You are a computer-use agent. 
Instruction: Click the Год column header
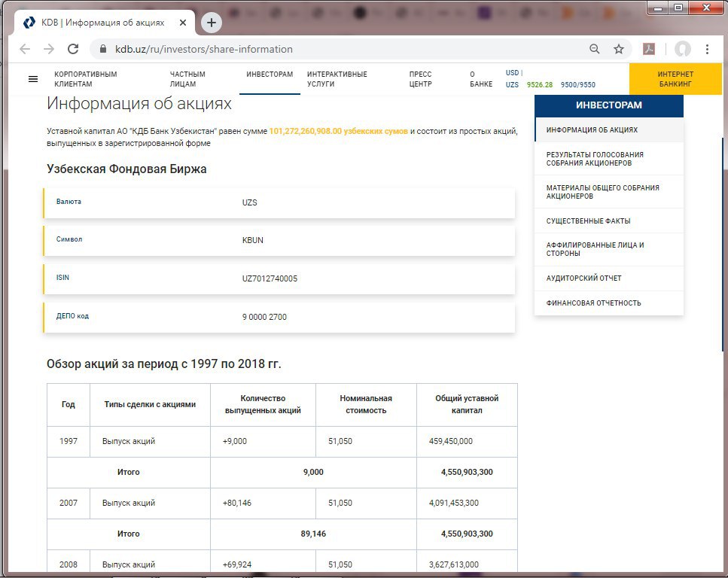[69, 404]
